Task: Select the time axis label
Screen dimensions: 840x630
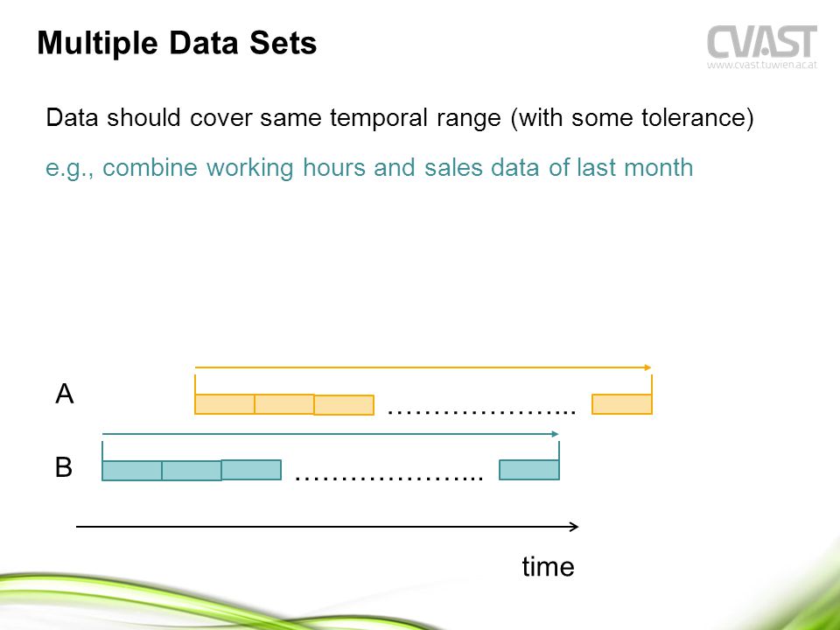Action: pos(548,566)
